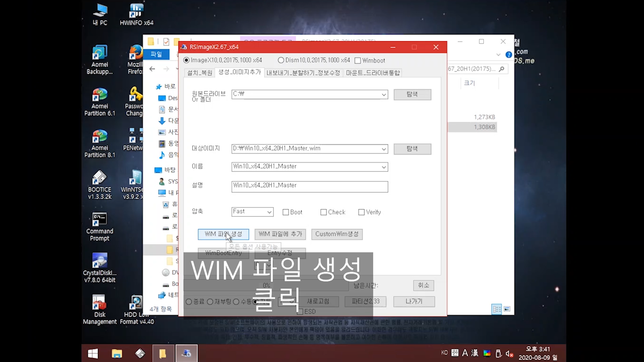
Task: Click the CustomWim생성 button
Action: coord(337,234)
